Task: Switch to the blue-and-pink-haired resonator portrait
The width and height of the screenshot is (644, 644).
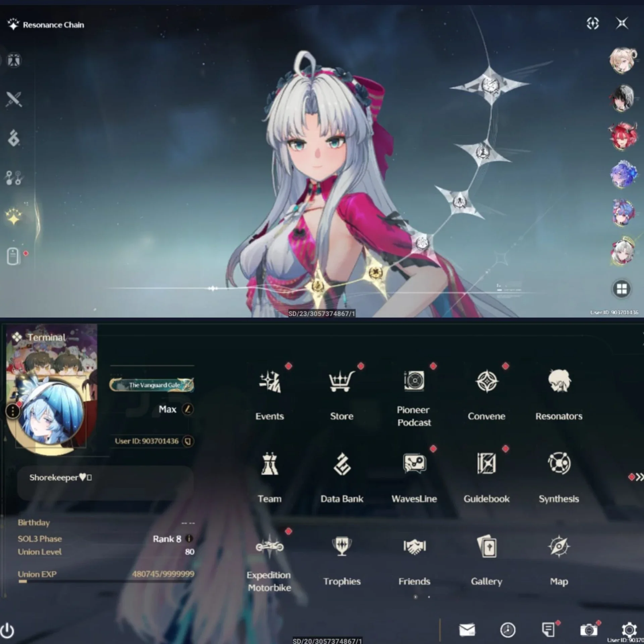Action: tap(623, 213)
